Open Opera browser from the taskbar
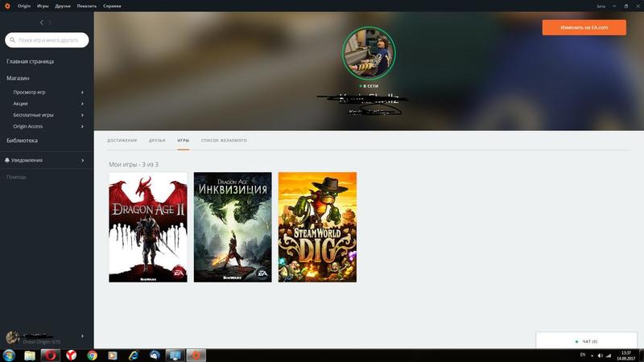Screen dimensions: 644x362 [51, 356]
